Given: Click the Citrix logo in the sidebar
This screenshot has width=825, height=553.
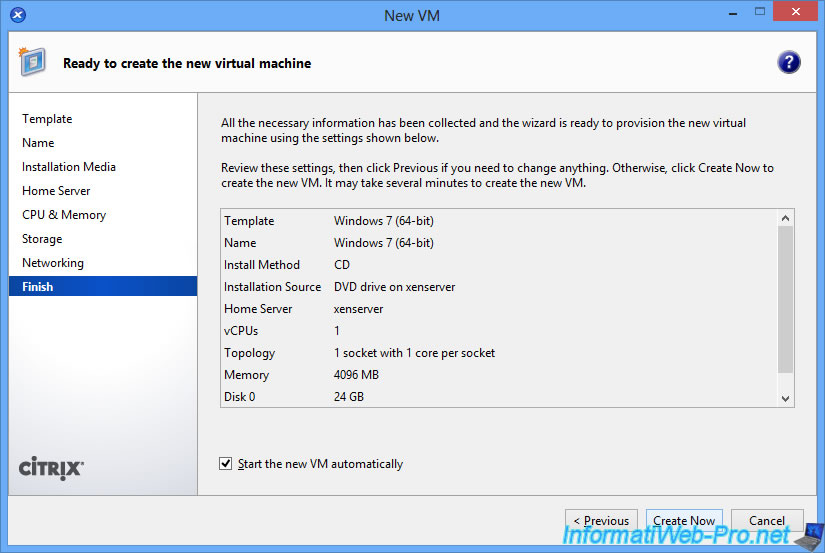Looking at the screenshot, I should pyautogui.click(x=52, y=468).
